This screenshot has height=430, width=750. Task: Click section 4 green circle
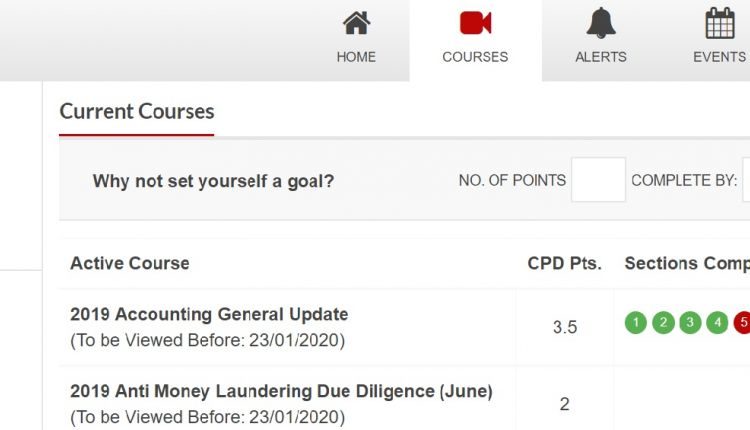pos(717,322)
